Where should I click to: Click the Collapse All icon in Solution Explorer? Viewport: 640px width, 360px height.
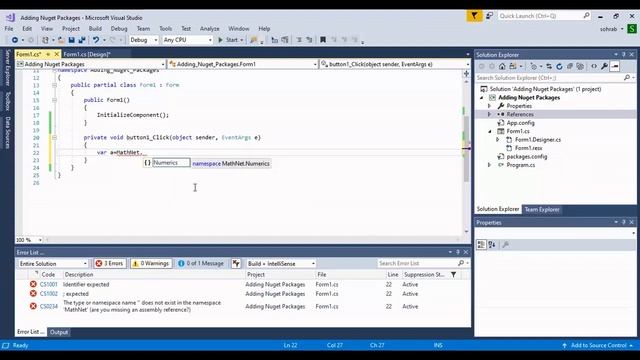pos(570,66)
